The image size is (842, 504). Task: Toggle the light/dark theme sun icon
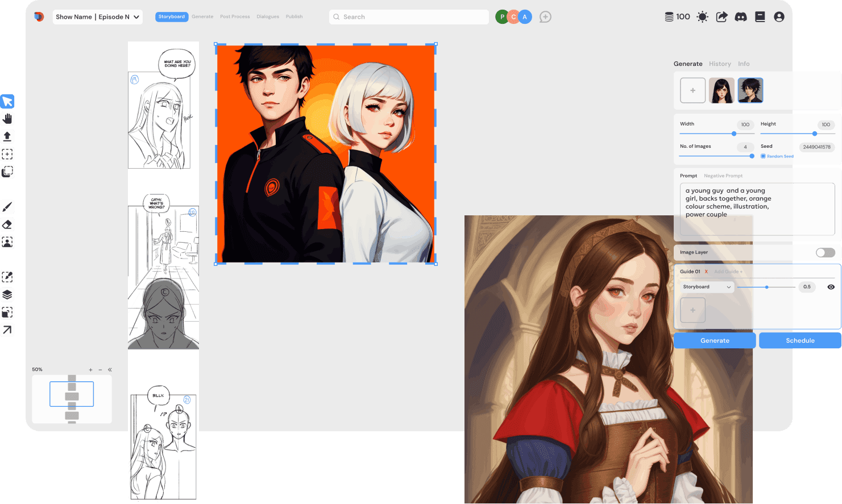(703, 17)
